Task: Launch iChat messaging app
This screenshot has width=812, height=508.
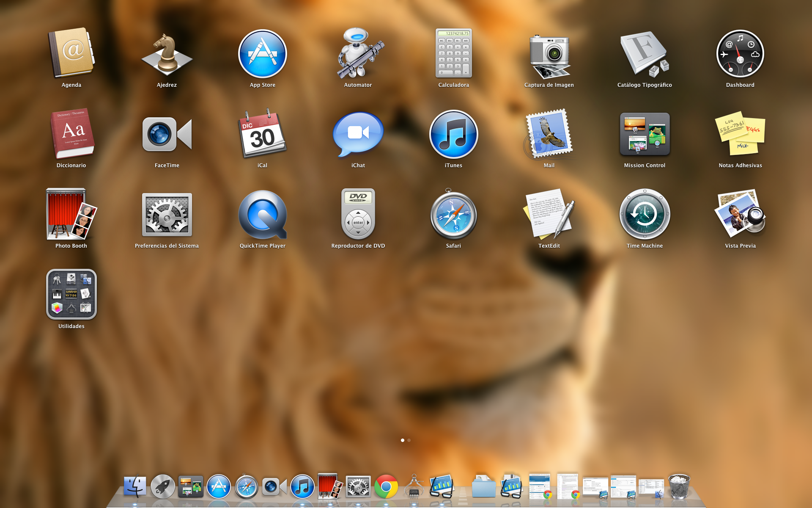Action: (358, 134)
